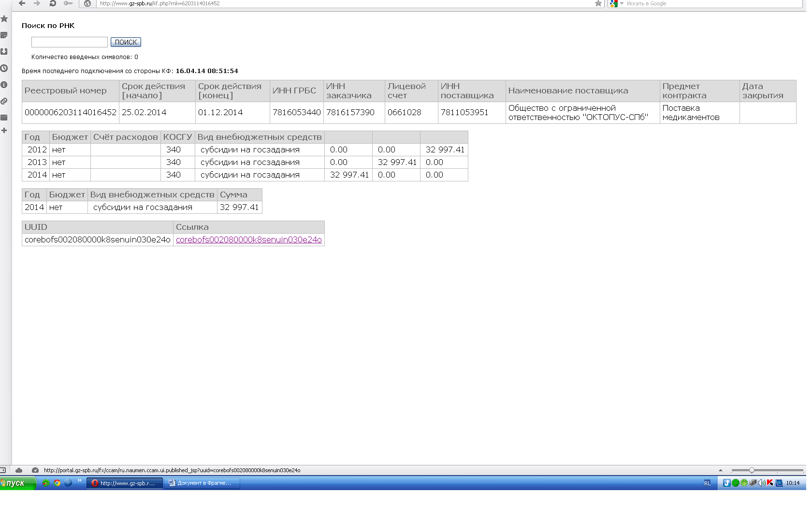The image size is (812, 508).
Task: Open the Google search engine dropdown arrow
Action: [622, 3]
